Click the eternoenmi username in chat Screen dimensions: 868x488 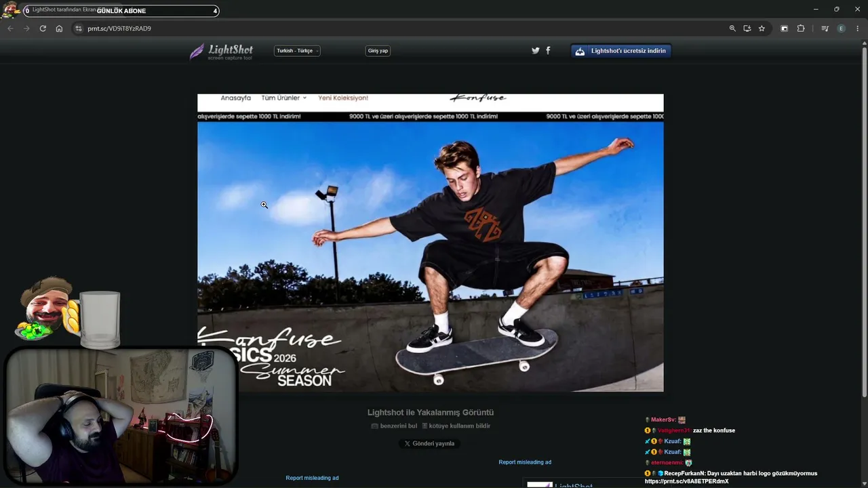667,462
